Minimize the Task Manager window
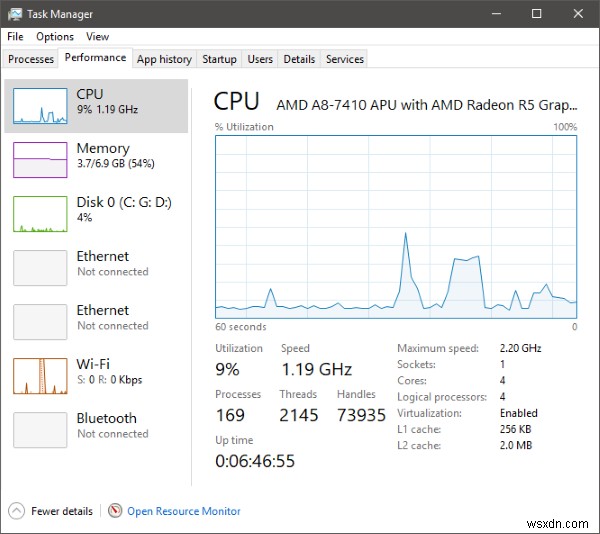The width and height of the screenshot is (600, 534). [x=496, y=14]
